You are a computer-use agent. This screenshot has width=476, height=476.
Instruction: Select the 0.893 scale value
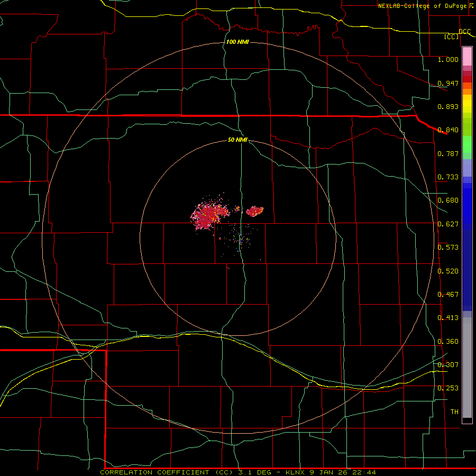pyautogui.click(x=448, y=106)
